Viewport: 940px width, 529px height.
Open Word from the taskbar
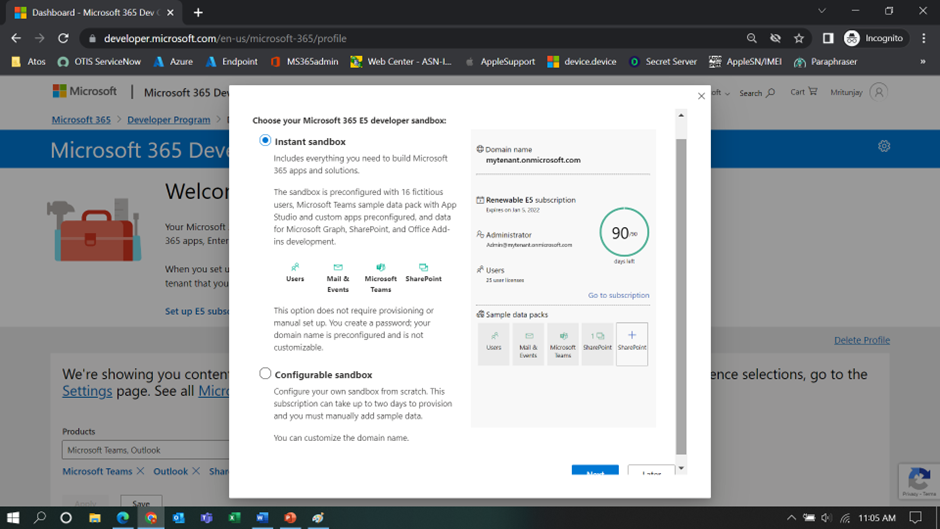pos(262,518)
